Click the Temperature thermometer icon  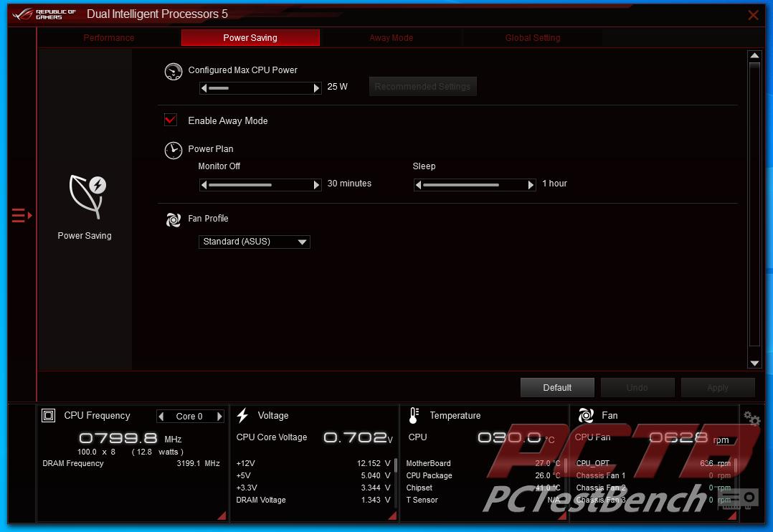(414, 416)
